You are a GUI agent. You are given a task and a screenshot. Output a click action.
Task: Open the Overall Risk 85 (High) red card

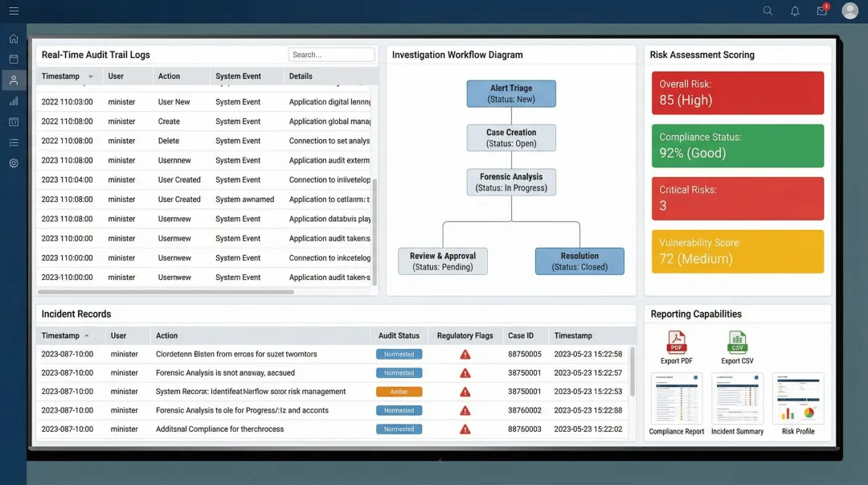tap(737, 93)
